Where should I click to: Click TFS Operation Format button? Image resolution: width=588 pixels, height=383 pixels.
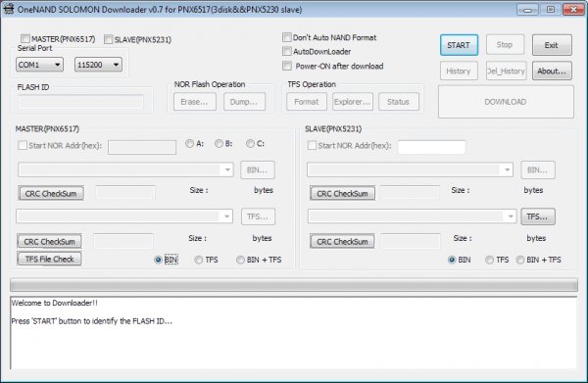click(x=307, y=102)
